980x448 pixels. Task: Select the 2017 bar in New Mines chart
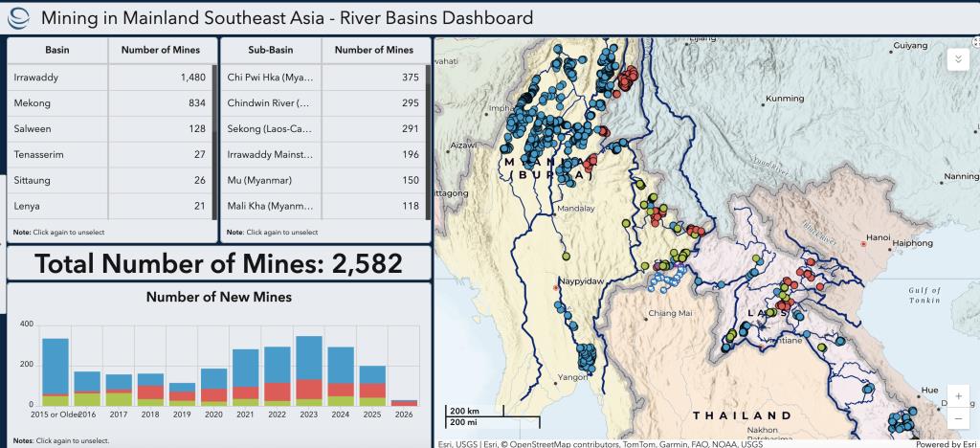tap(119, 390)
